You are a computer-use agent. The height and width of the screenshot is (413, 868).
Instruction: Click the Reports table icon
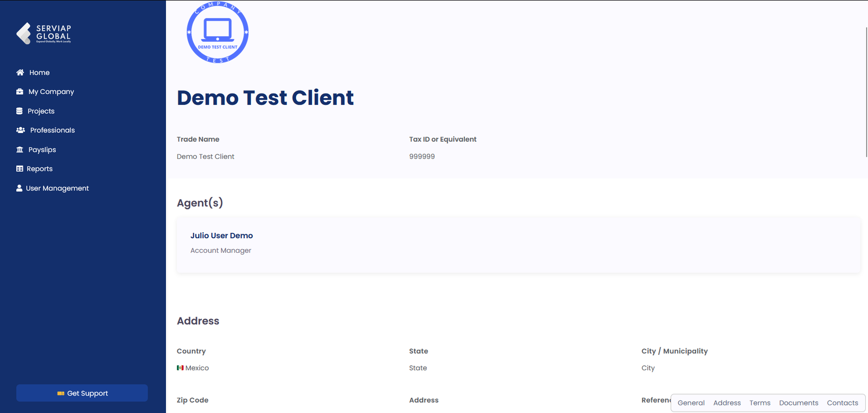tap(20, 169)
